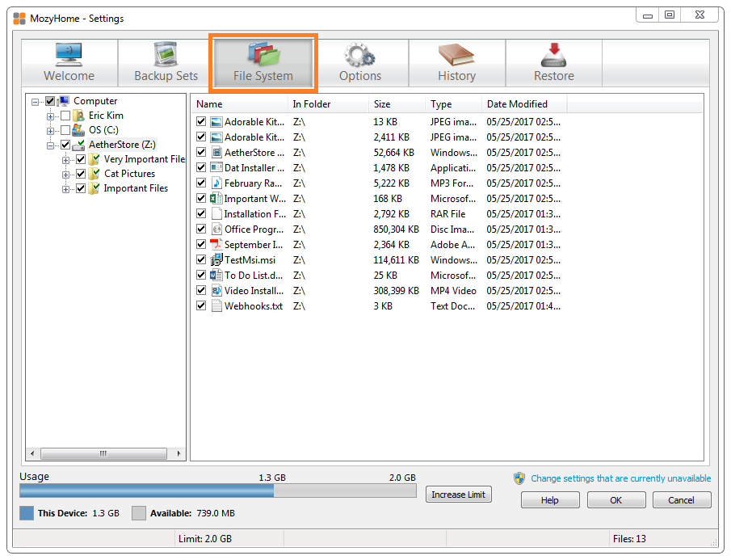
Task: Open the Options tab
Action: point(360,63)
